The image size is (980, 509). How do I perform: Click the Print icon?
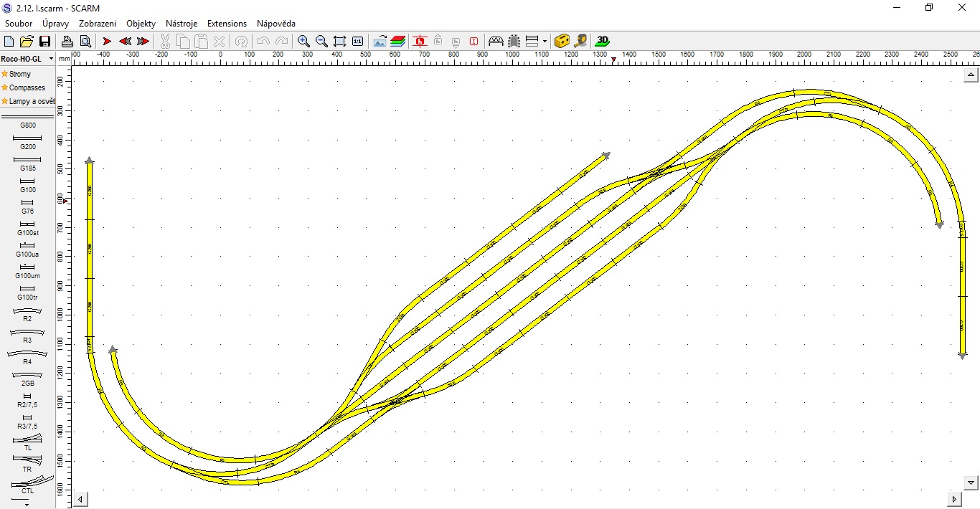tap(67, 42)
